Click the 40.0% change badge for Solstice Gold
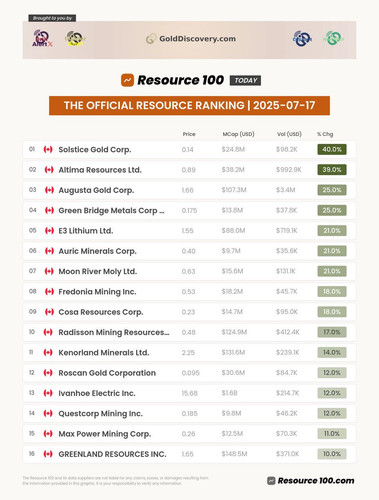Viewport: 379px width, 500px height. click(332, 149)
